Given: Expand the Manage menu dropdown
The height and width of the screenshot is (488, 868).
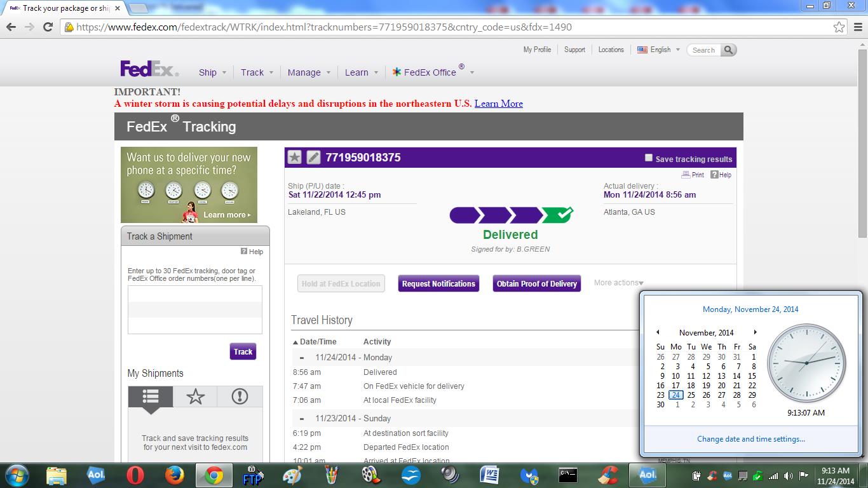Looking at the screenshot, I should tap(309, 72).
